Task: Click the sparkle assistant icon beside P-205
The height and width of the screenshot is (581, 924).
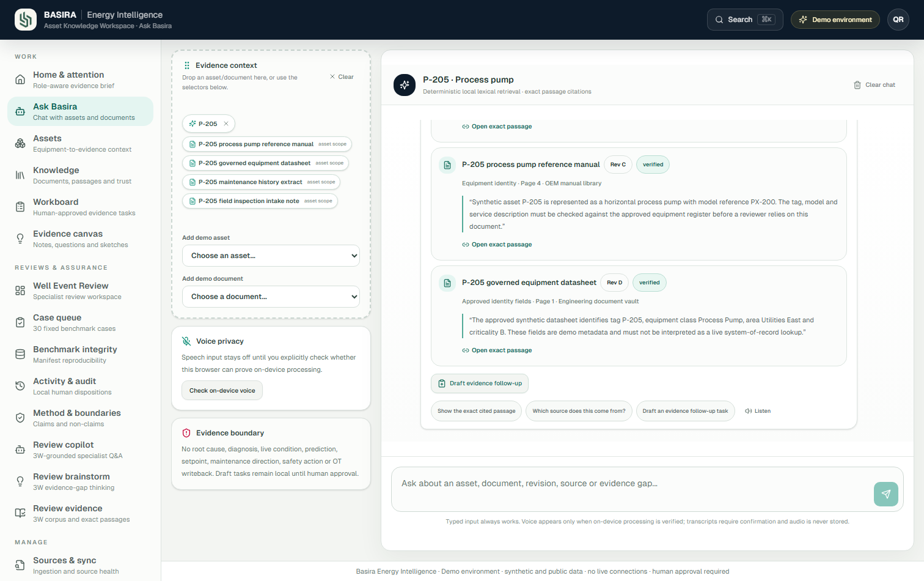Action: click(405, 85)
